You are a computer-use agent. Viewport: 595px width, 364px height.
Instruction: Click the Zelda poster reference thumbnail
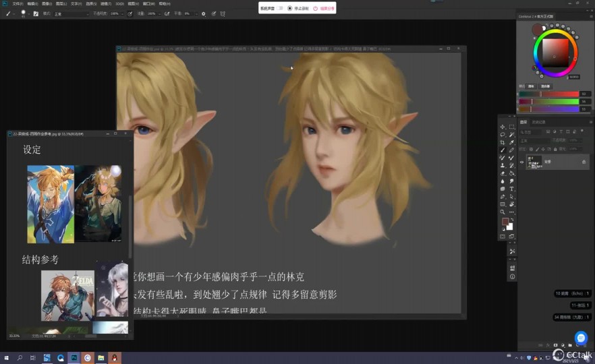coord(67,295)
